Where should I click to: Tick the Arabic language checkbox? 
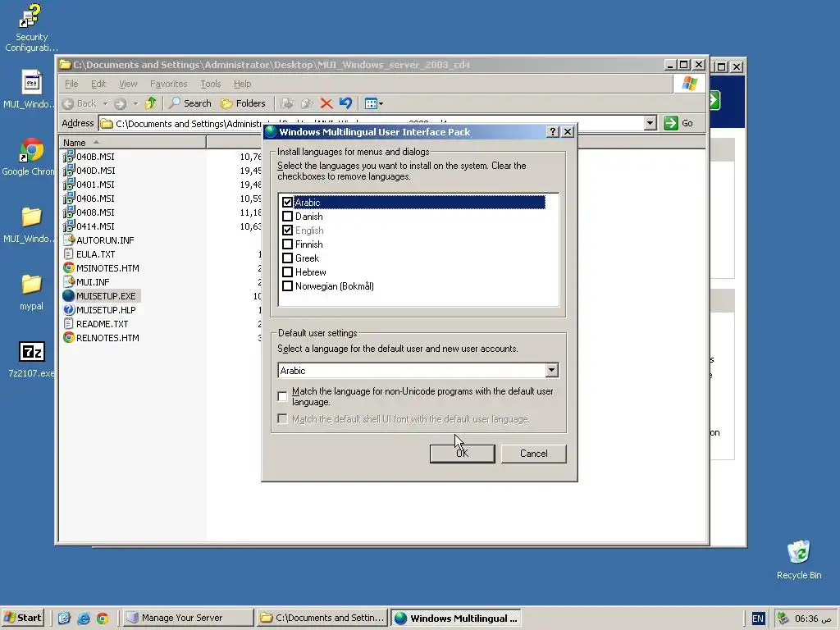pos(287,202)
